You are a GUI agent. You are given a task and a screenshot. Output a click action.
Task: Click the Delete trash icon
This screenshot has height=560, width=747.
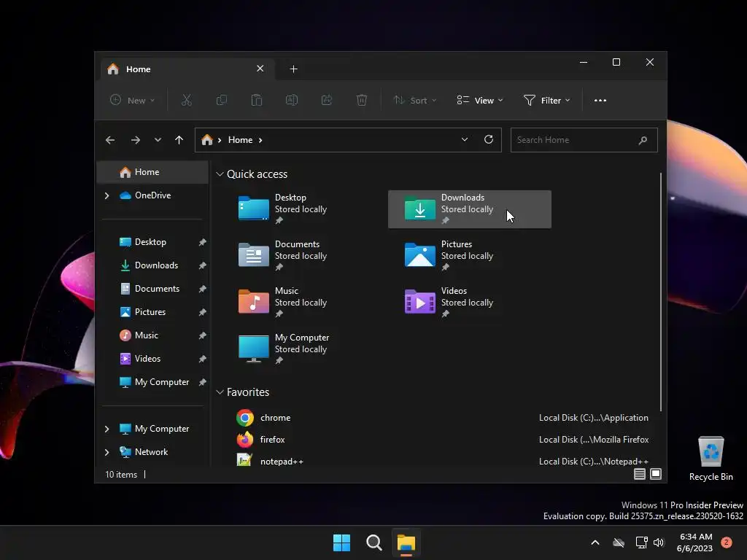(362, 100)
